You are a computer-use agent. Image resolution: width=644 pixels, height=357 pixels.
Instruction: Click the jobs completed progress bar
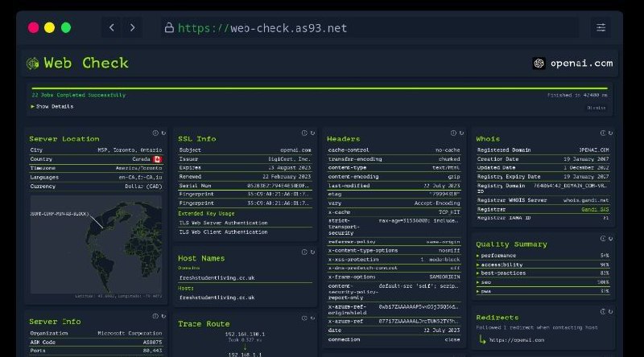tap(318, 88)
